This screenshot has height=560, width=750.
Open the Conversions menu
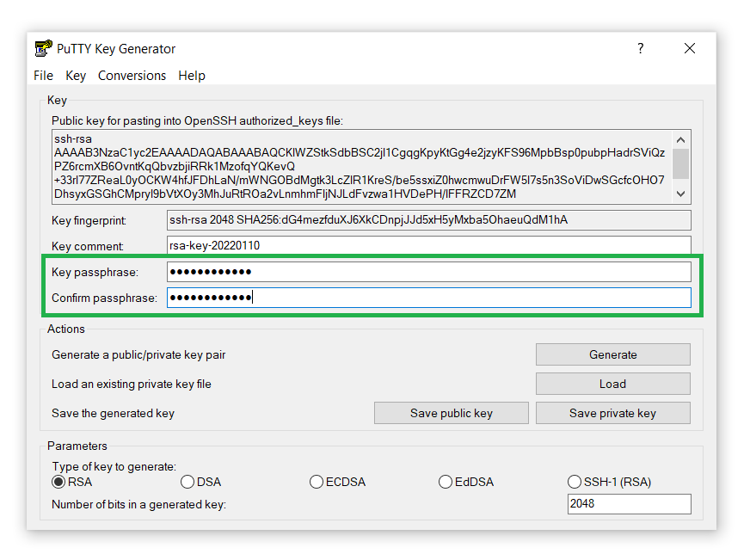(132, 76)
